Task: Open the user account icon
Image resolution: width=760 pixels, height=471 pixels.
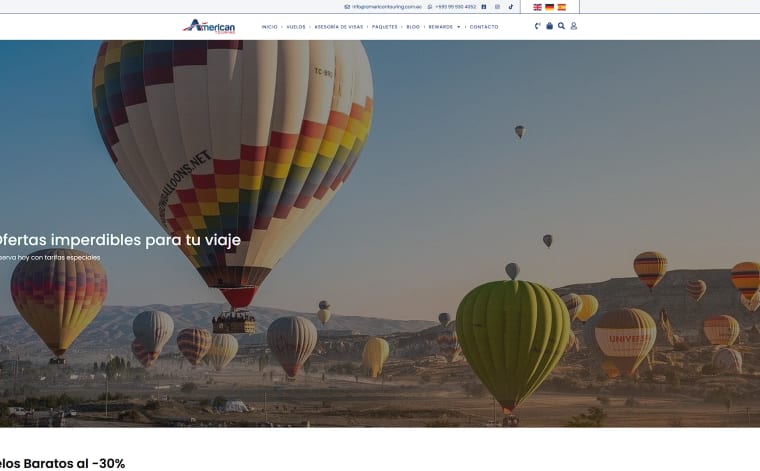Action: [573, 26]
